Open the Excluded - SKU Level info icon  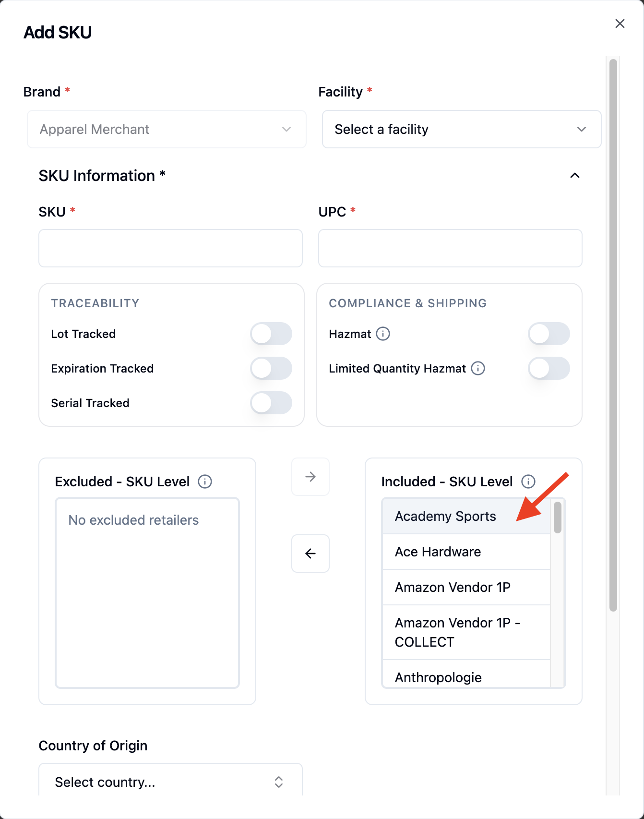coord(205,482)
